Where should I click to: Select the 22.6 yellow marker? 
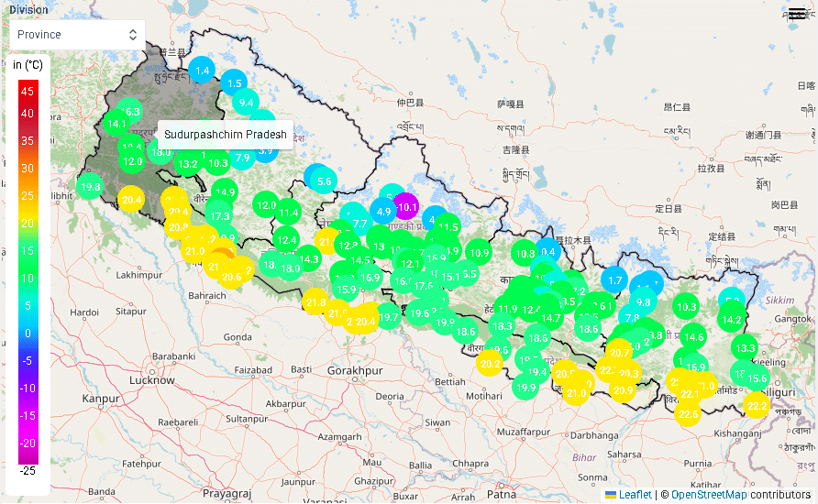(x=688, y=414)
